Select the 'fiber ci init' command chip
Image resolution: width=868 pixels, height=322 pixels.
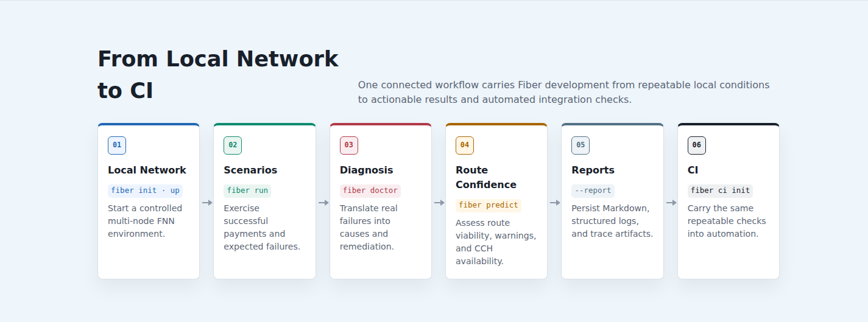721,191
